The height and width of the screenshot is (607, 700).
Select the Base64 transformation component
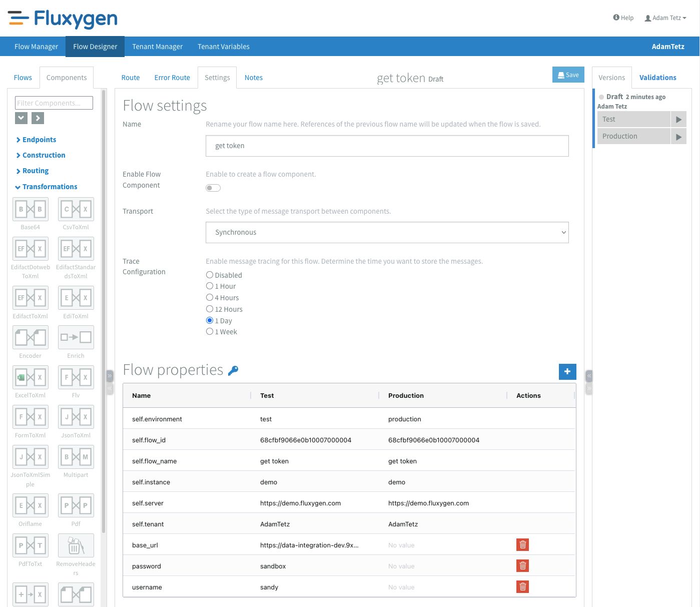coord(31,209)
